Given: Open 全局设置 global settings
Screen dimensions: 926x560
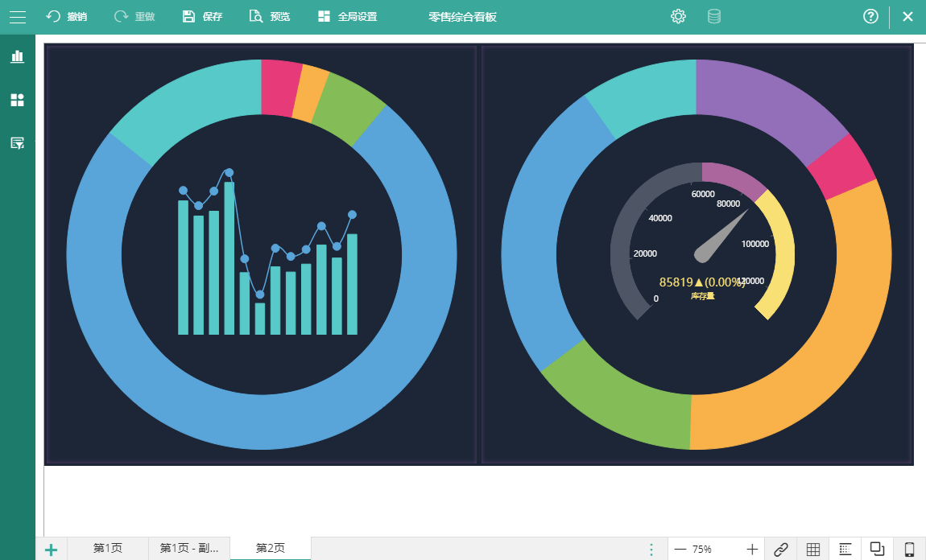Looking at the screenshot, I should (x=347, y=17).
